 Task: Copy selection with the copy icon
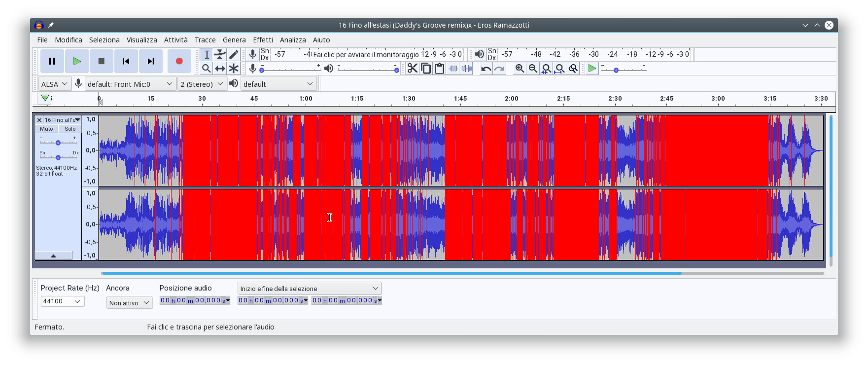click(x=426, y=68)
